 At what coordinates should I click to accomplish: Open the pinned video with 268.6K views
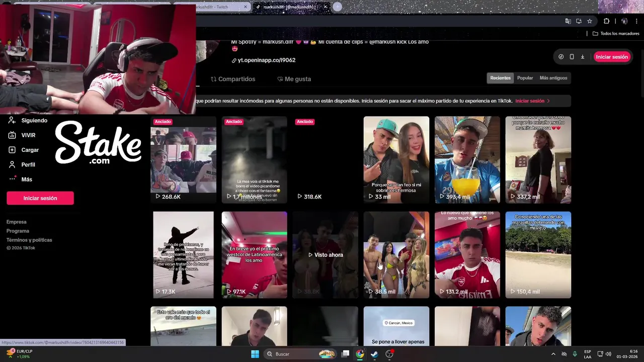[x=183, y=160]
